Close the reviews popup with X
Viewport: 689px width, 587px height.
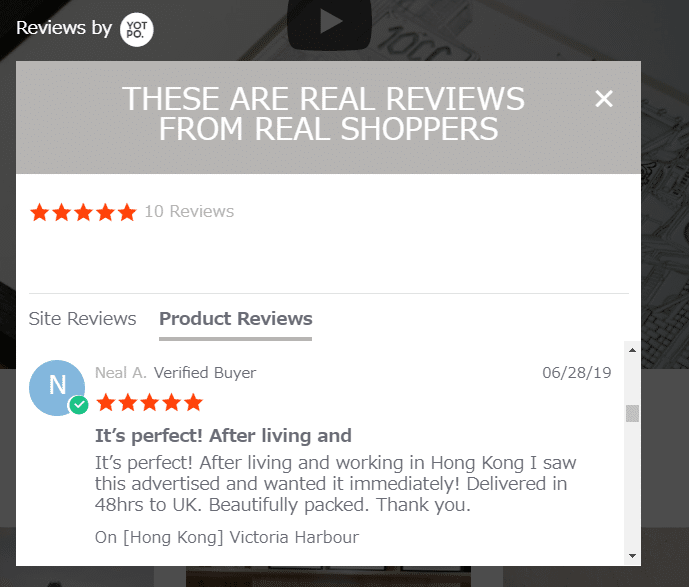coord(604,98)
